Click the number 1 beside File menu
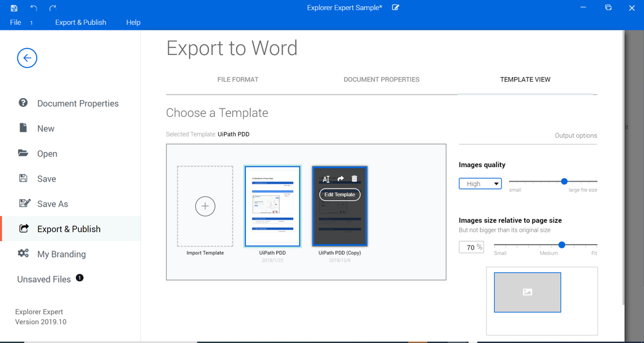The height and width of the screenshot is (343, 644). tap(31, 23)
